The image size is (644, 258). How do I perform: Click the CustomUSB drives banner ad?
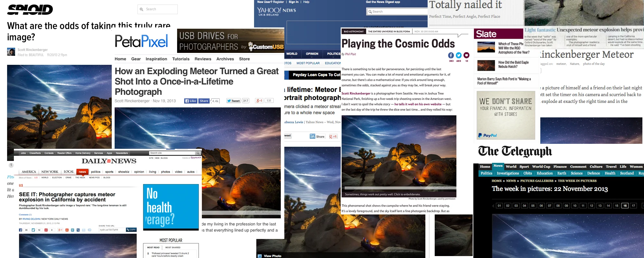[231, 41]
